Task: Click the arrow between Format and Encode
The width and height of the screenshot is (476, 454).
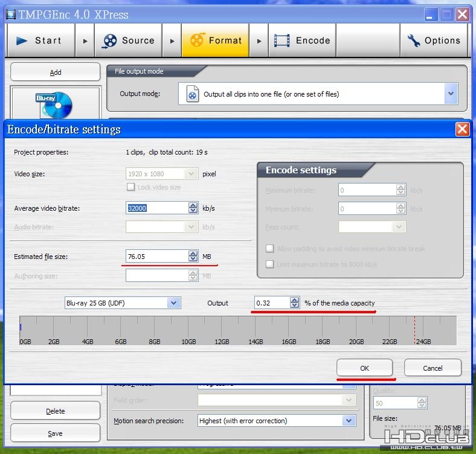Action: point(259,40)
